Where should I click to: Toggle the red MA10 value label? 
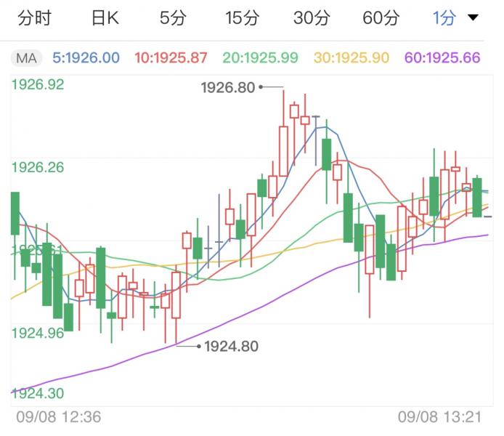(x=171, y=58)
